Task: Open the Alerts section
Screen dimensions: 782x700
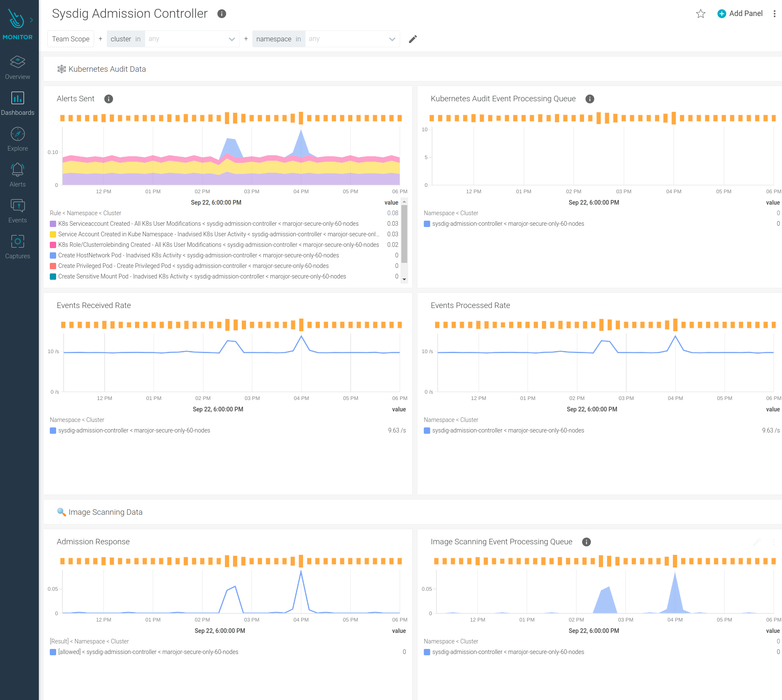Action: click(x=17, y=175)
